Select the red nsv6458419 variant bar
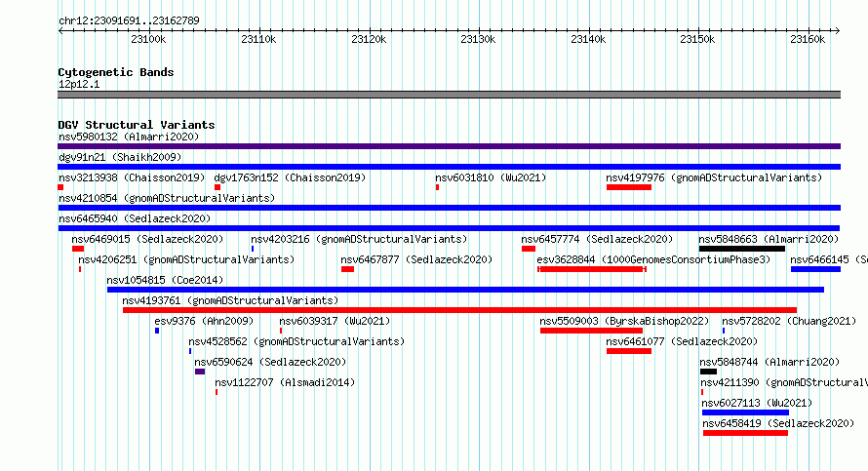This screenshot has width=868, height=471. 745,433
